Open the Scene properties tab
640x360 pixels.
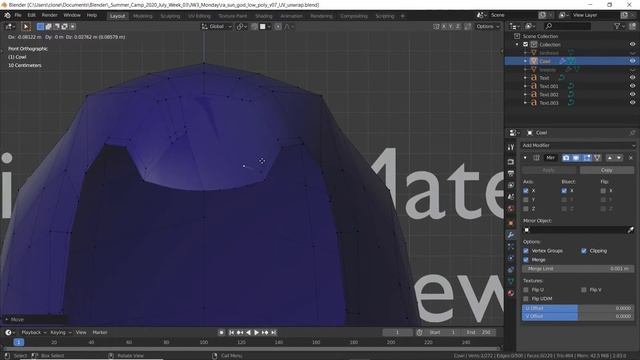point(511,197)
